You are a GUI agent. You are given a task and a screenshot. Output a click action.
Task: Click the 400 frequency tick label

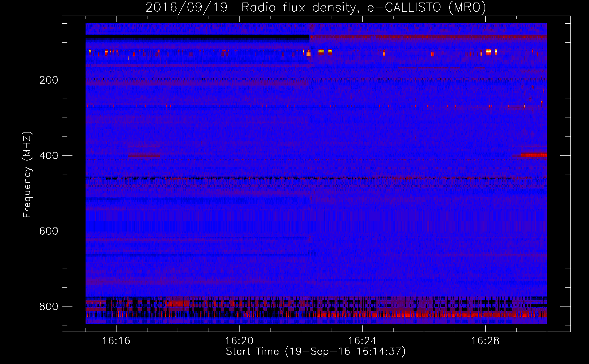48,156
